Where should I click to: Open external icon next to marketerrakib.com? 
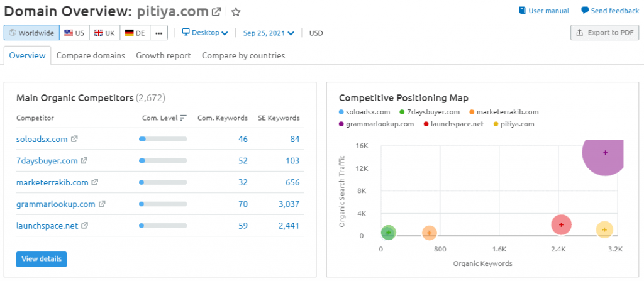pos(94,182)
